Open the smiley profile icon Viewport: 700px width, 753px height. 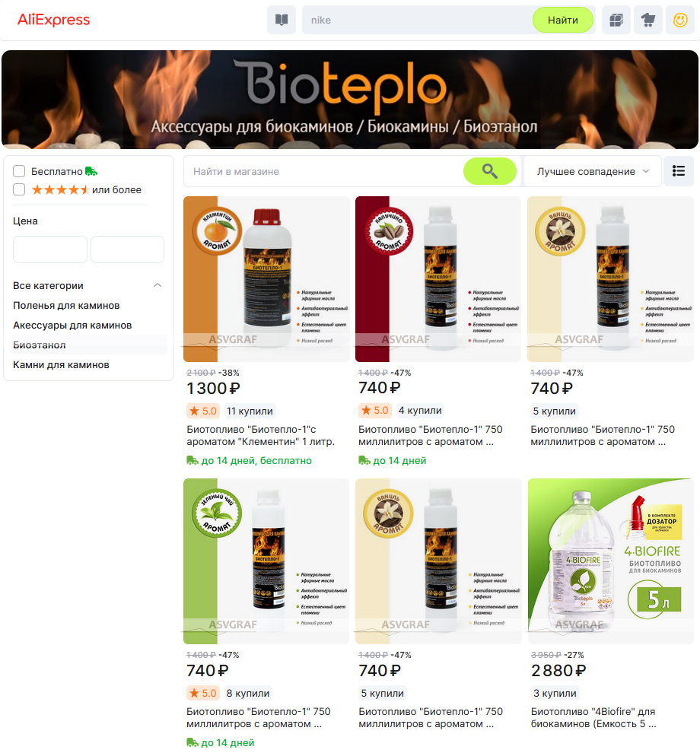coord(679,21)
